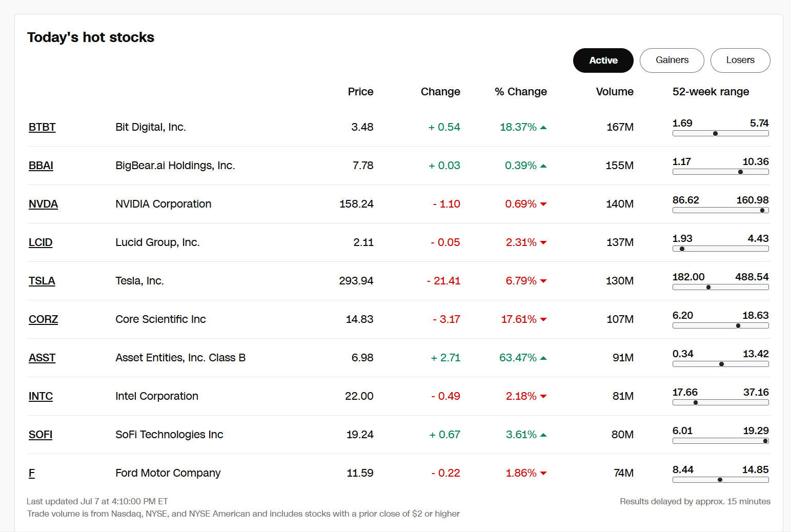Click the Intel Corporation company name
791x532 pixels.
point(157,396)
